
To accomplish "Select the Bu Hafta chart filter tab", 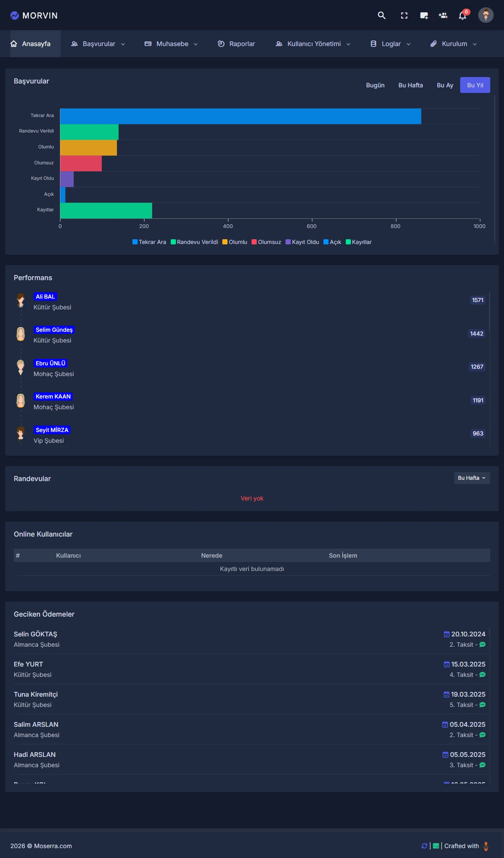I will (x=411, y=85).
